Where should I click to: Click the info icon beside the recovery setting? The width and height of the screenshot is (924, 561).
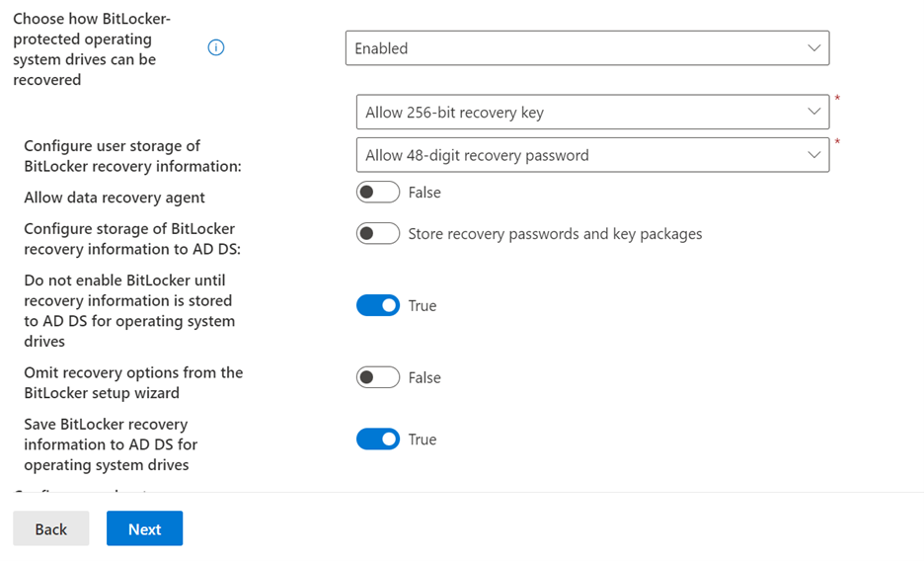click(216, 47)
